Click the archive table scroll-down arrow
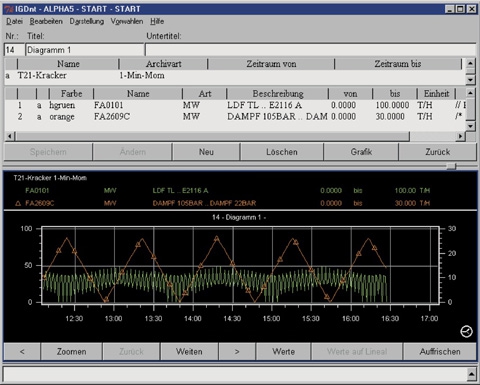480x385 pixels. pyautogui.click(x=470, y=80)
